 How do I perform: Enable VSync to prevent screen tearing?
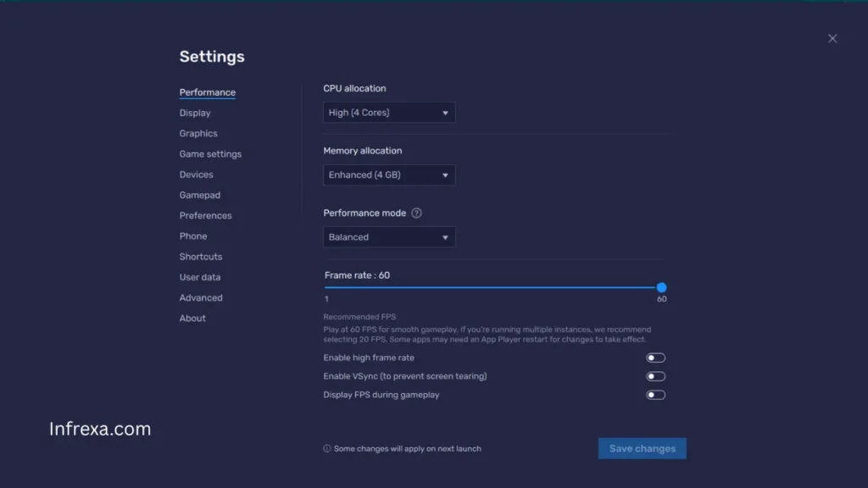pos(655,376)
